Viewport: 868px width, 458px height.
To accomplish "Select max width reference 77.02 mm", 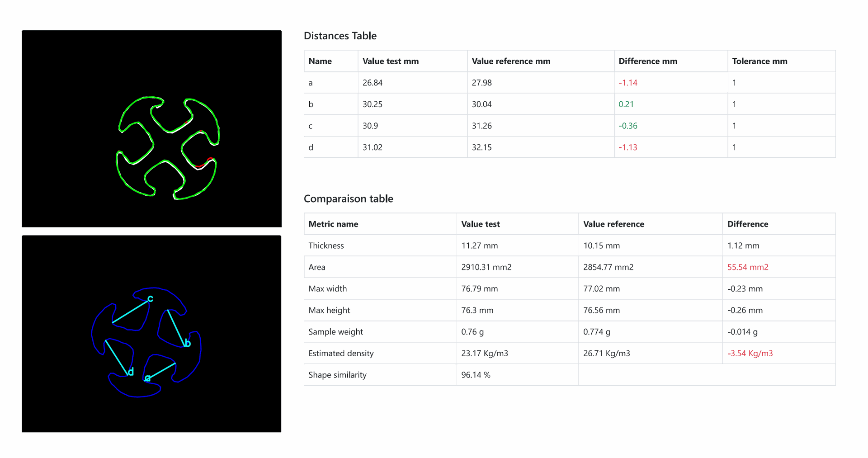I will pyautogui.click(x=601, y=288).
